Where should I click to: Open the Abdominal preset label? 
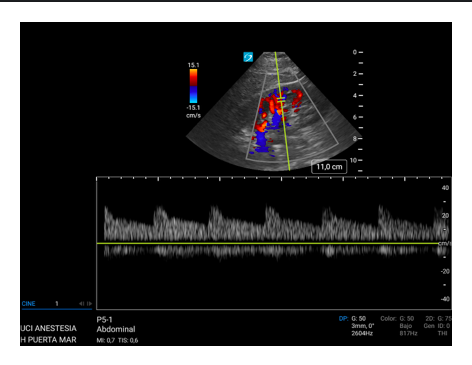point(116,329)
